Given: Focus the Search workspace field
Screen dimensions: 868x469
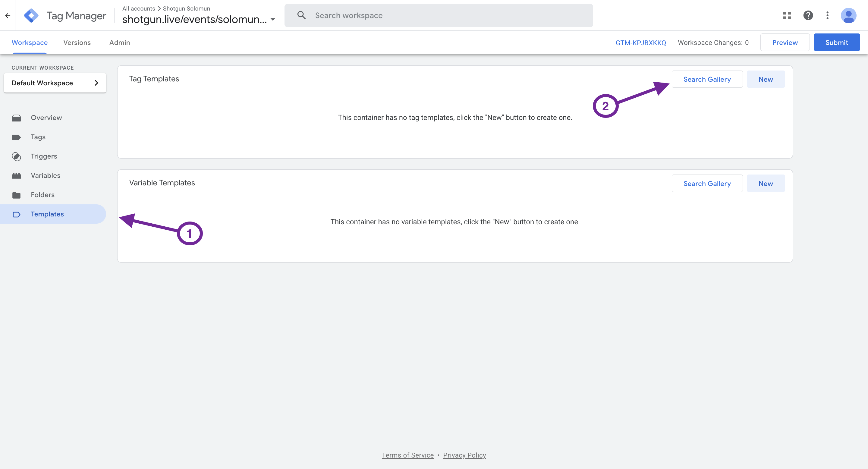Looking at the screenshot, I should (439, 15).
